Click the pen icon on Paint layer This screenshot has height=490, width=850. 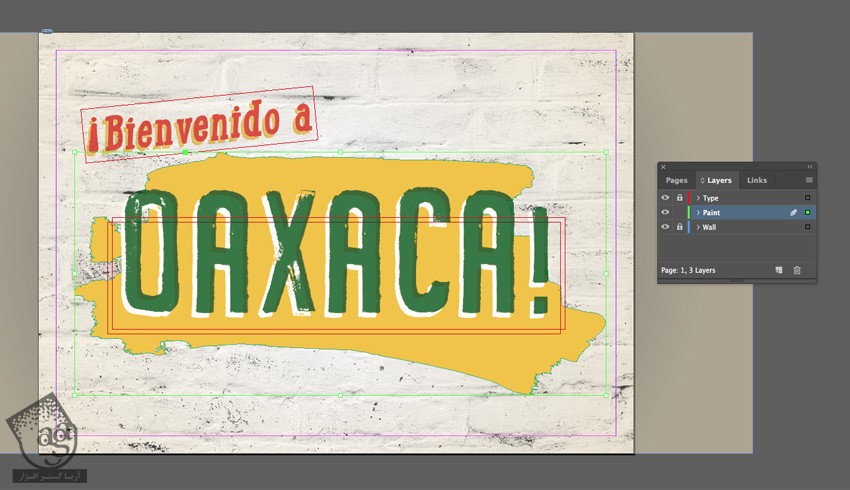794,213
